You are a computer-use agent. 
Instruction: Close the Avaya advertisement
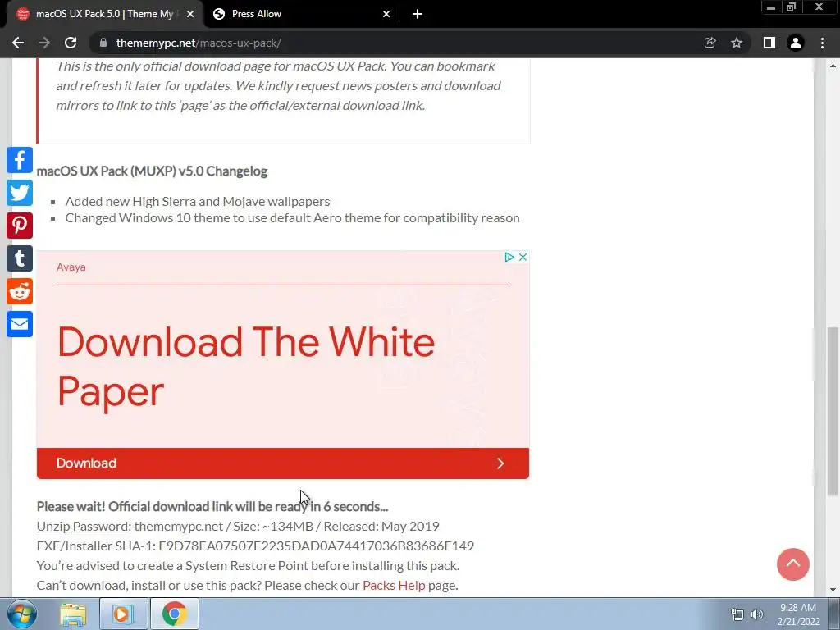tap(523, 257)
